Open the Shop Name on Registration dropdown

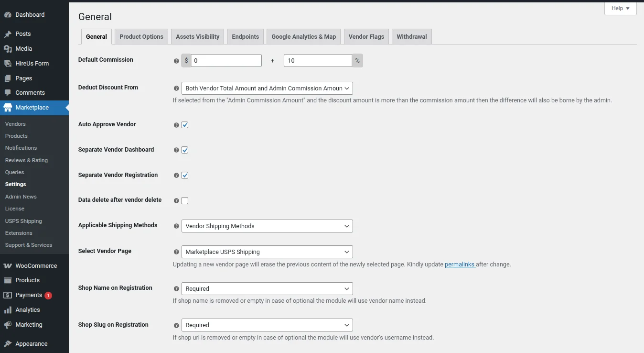[267, 288]
